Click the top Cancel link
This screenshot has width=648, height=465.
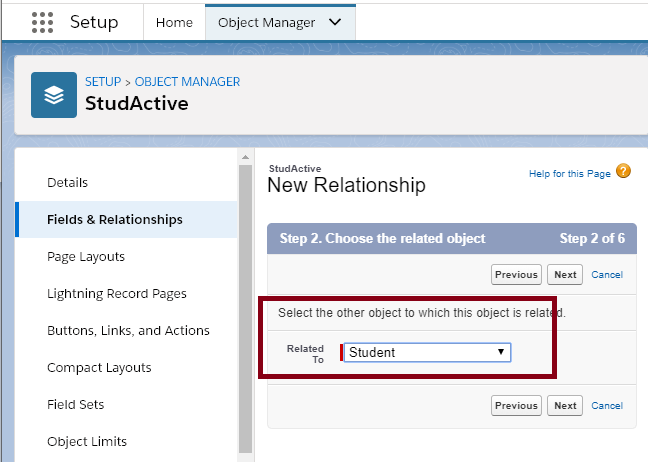pyautogui.click(x=607, y=275)
